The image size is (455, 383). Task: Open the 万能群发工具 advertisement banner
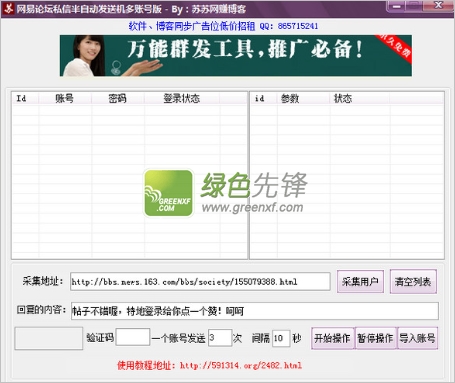[x=236, y=56]
